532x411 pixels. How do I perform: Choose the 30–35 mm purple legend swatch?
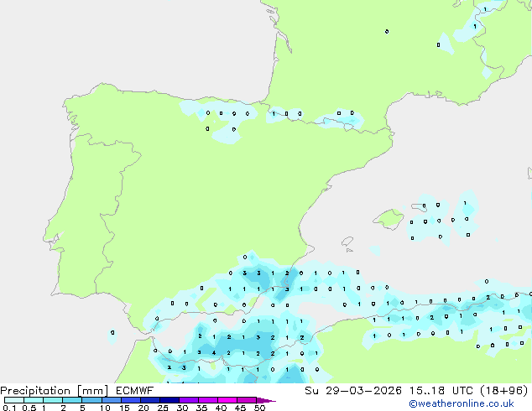click(x=189, y=400)
